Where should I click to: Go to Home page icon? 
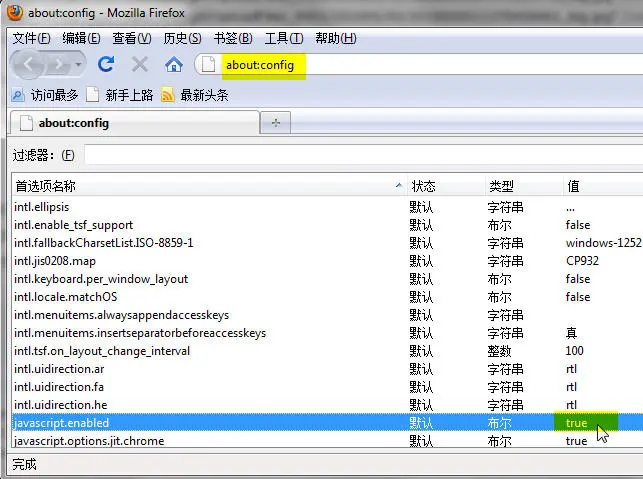click(x=174, y=64)
